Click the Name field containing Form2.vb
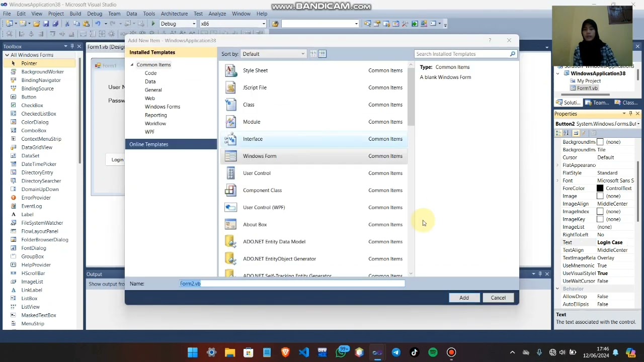Image resolution: width=644 pixels, height=362 pixels. click(292, 284)
